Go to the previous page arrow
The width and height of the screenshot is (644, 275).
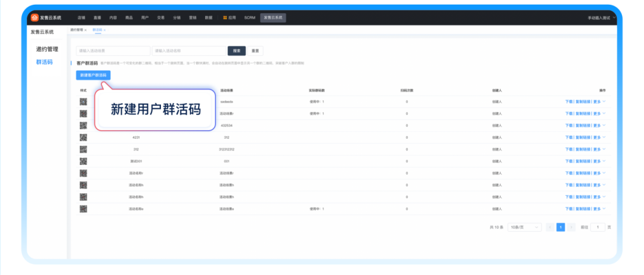pyautogui.click(x=550, y=227)
